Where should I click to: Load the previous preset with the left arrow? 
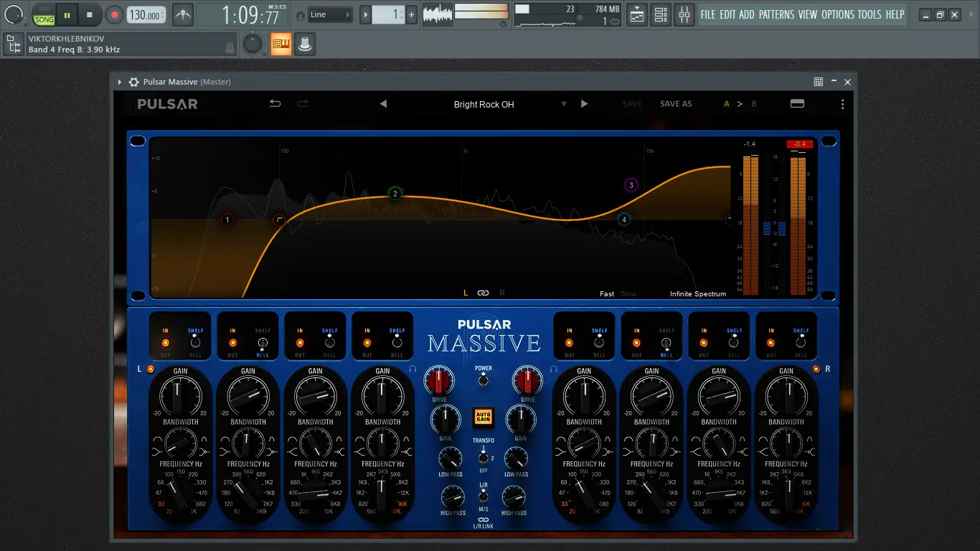[x=383, y=104]
